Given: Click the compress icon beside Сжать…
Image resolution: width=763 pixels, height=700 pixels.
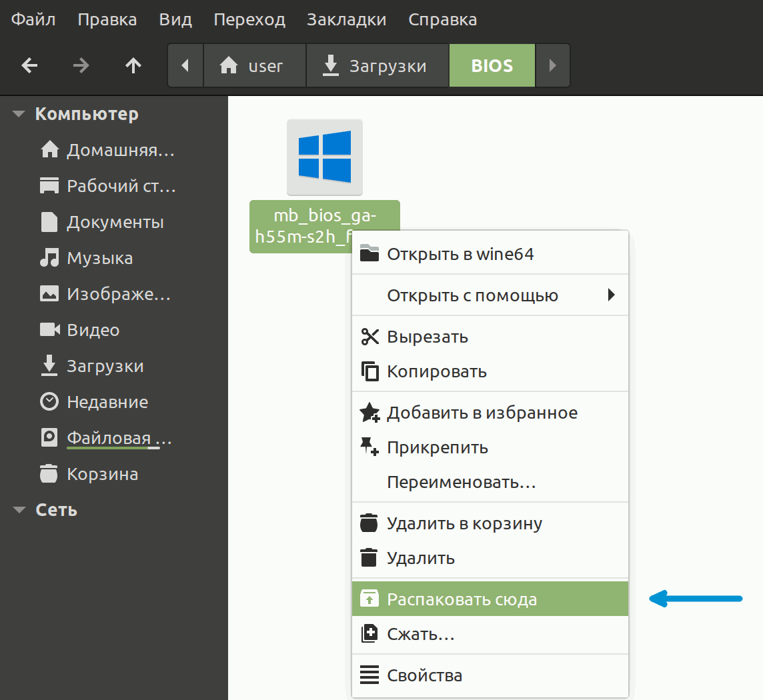Looking at the screenshot, I should pyautogui.click(x=369, y=633).
